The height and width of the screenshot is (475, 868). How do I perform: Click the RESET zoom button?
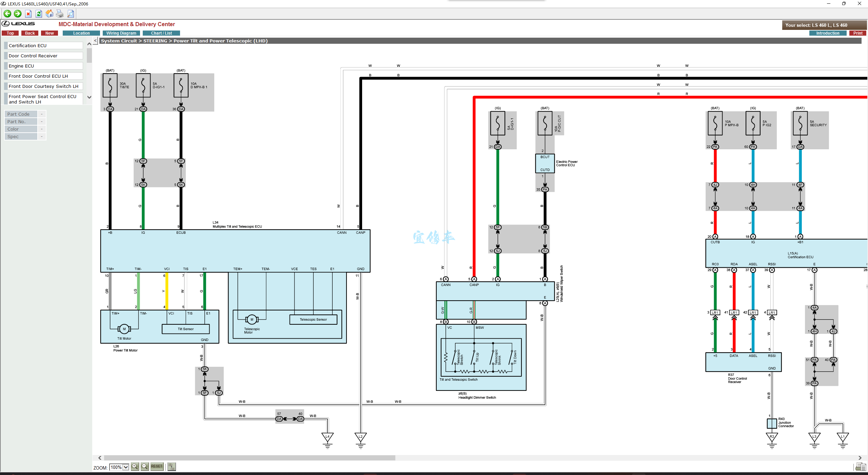(x=157, y=467)
